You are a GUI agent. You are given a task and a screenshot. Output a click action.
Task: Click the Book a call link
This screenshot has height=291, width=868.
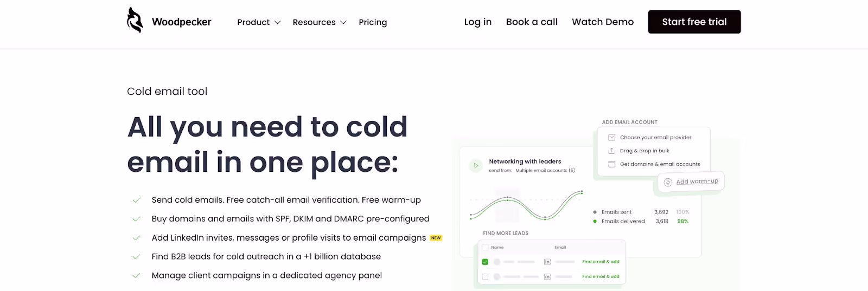[532, 22]
